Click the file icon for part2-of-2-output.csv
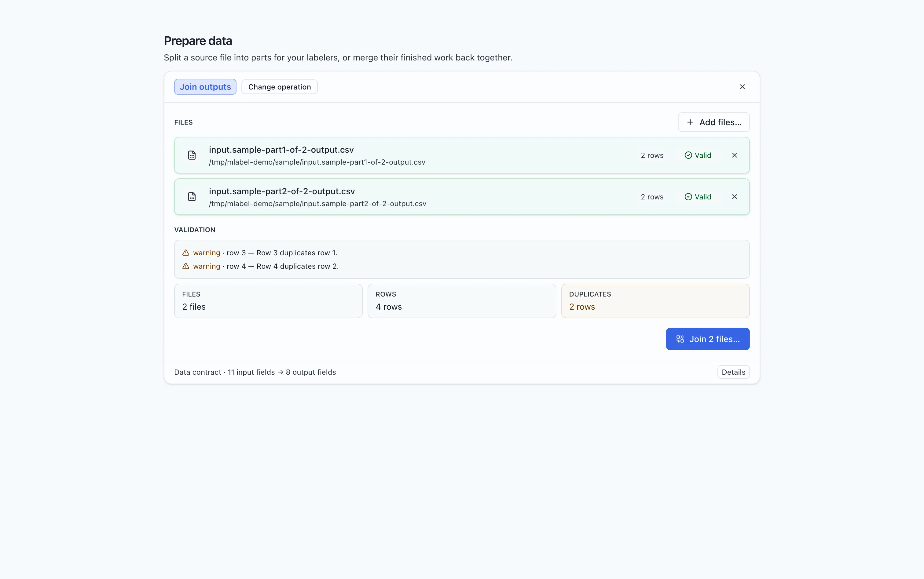924x579 pixels. [x=192, y=197]
